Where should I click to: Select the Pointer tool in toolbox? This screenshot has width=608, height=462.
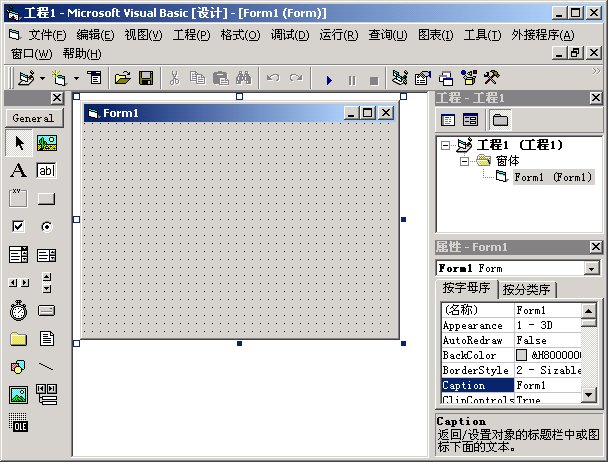[19, 143]
